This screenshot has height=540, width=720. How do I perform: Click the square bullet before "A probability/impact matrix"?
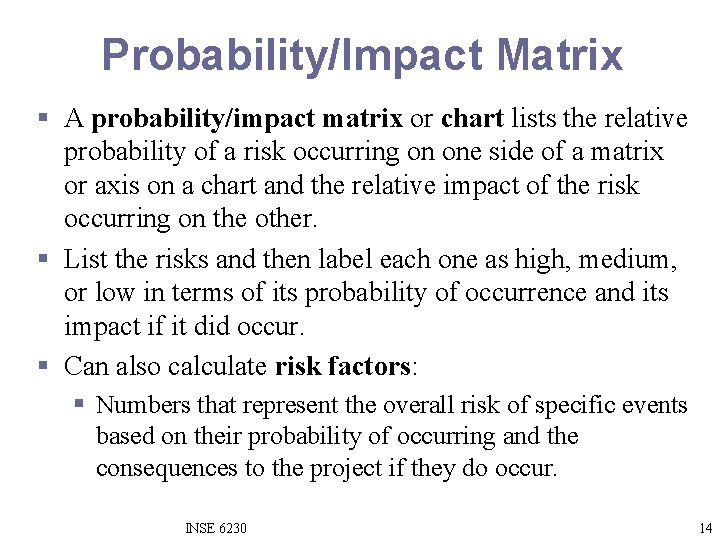coord(43,117)
